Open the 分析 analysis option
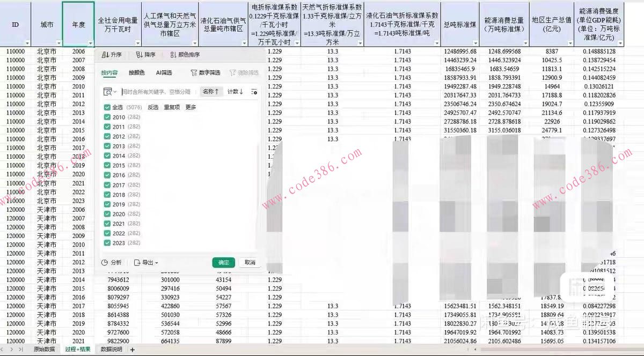 pos(112,263)
